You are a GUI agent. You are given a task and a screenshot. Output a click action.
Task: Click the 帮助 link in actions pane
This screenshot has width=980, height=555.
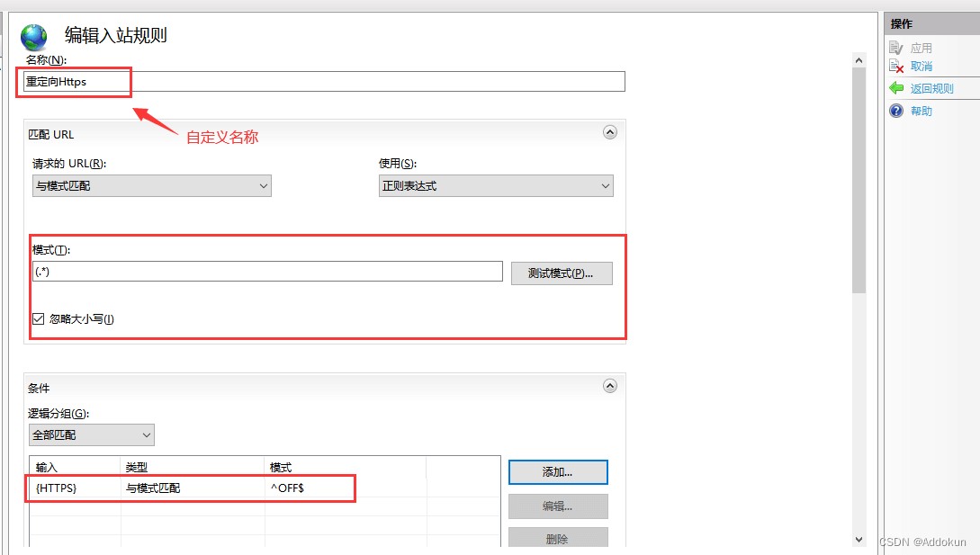922,111
